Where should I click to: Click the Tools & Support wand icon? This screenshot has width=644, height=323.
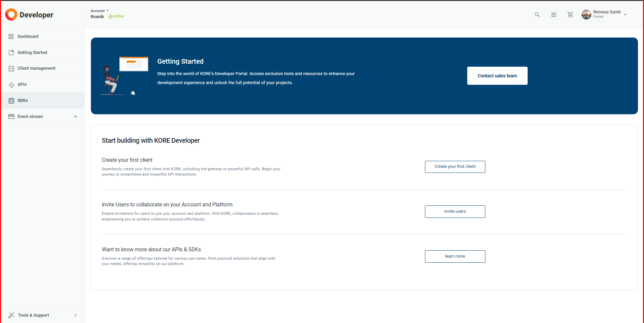11,315
